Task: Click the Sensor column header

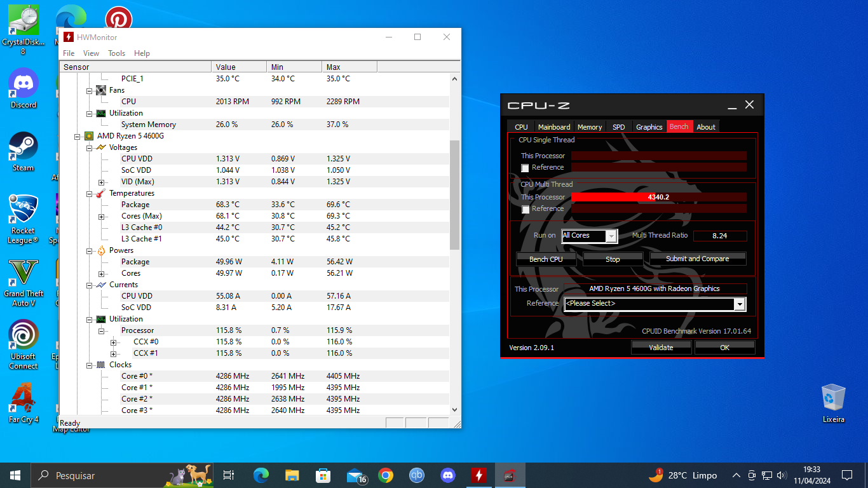Action: click(x=136, y=67)
